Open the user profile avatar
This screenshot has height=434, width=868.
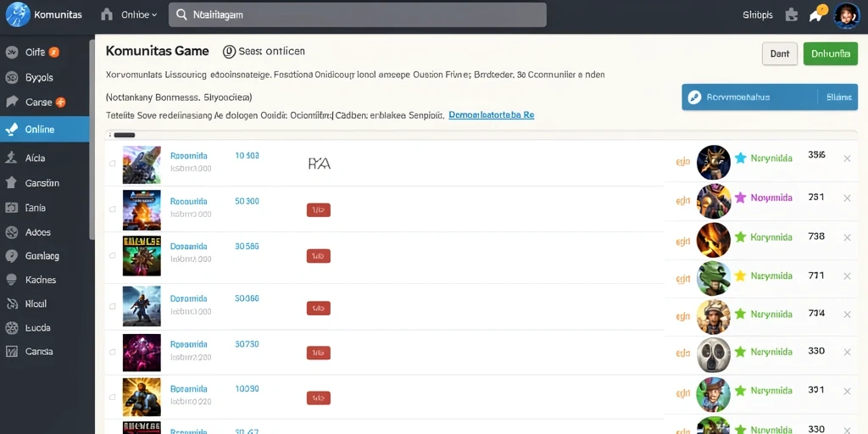[x=847, y=15]
